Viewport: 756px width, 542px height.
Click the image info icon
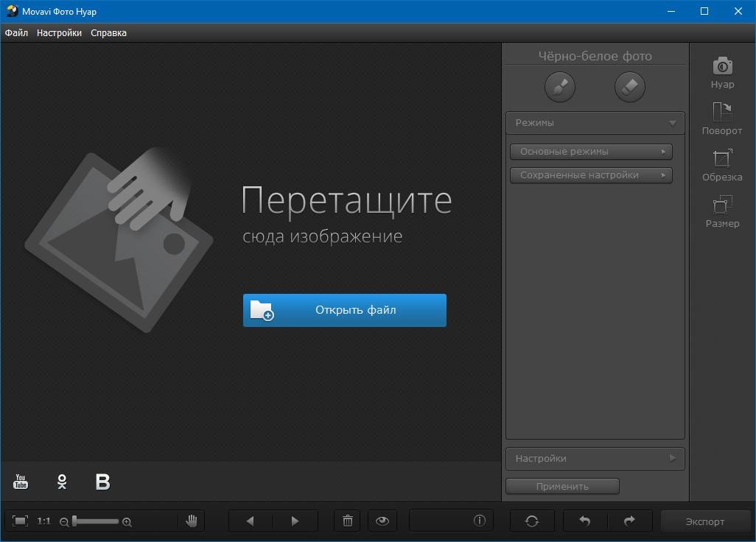pos(479,521)
